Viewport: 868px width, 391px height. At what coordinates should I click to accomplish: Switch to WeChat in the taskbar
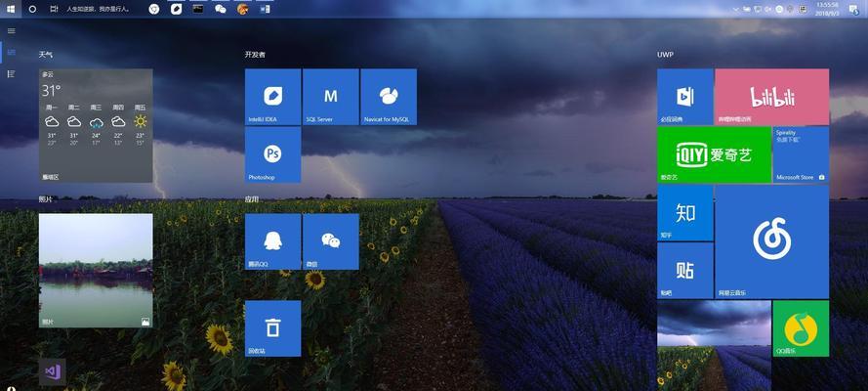click(221, 9)
